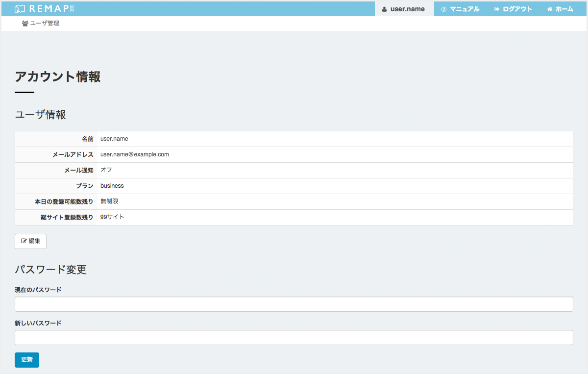Click the logout arrow icon

pos(497,9)
